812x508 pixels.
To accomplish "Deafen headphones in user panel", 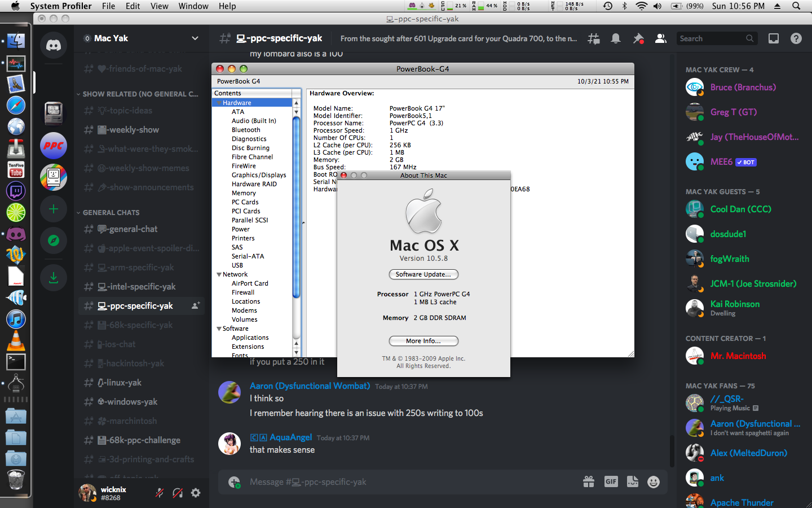I will pos(178,493).
